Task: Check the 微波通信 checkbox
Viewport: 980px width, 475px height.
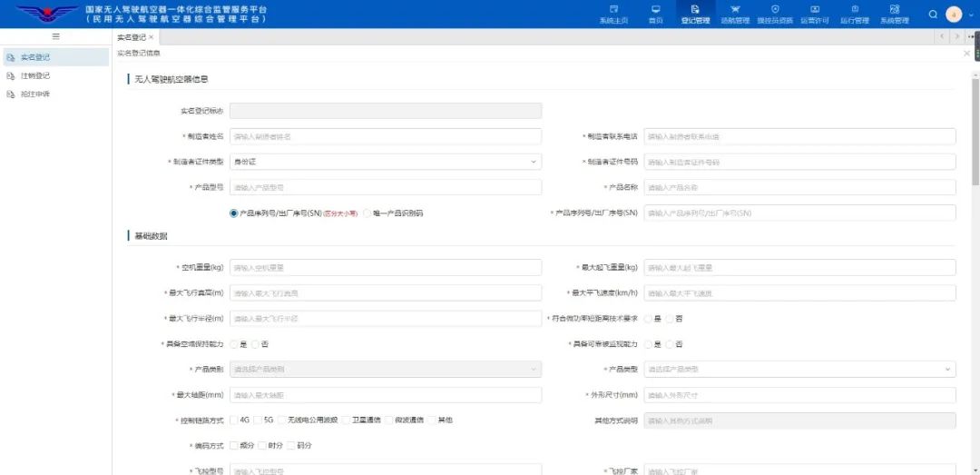Action: click(389, 420)
